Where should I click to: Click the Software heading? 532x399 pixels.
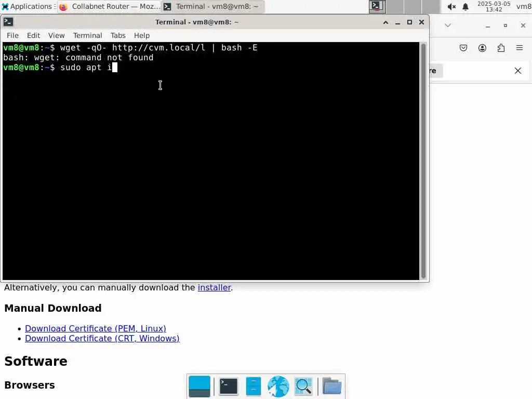[36, 362]
